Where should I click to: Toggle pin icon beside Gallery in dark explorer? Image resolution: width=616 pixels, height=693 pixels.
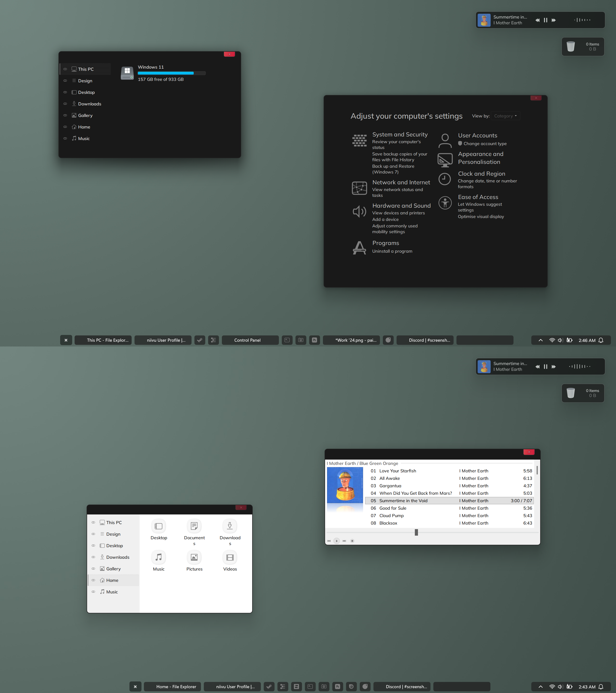[65, 115]
